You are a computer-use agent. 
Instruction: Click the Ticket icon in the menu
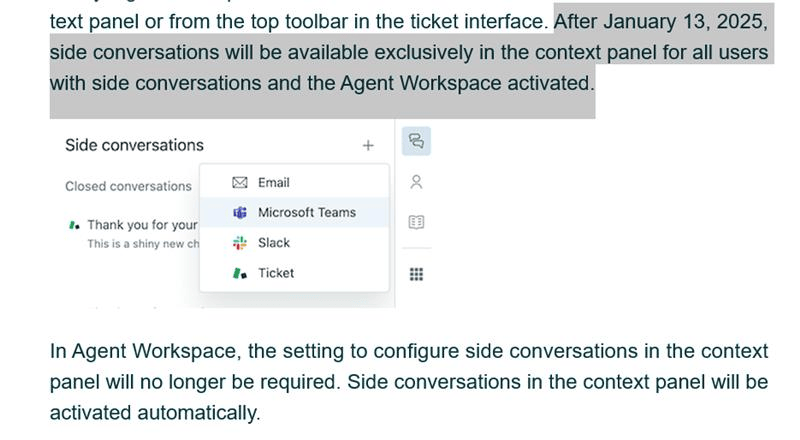(x=240, y=273)
